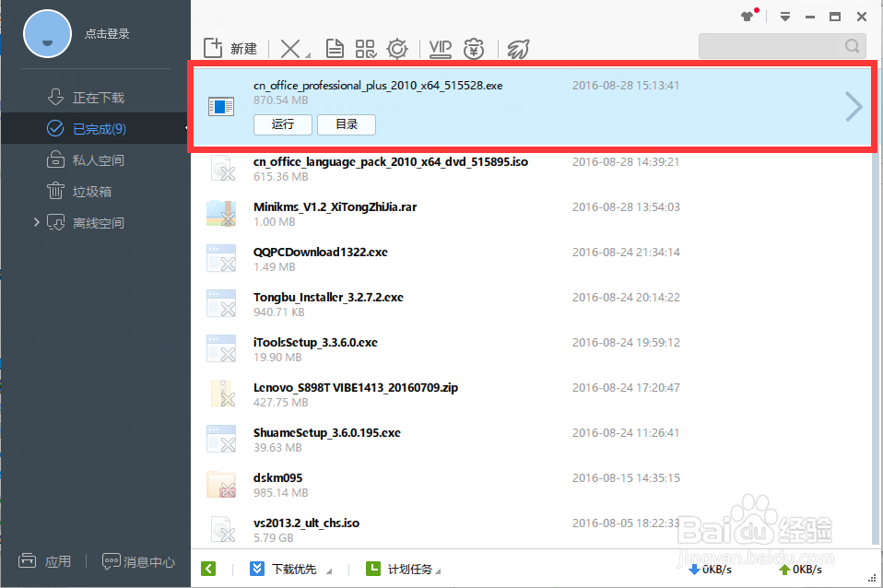
Task: Click iToolsSetup exe file icon
Action: 221,348
